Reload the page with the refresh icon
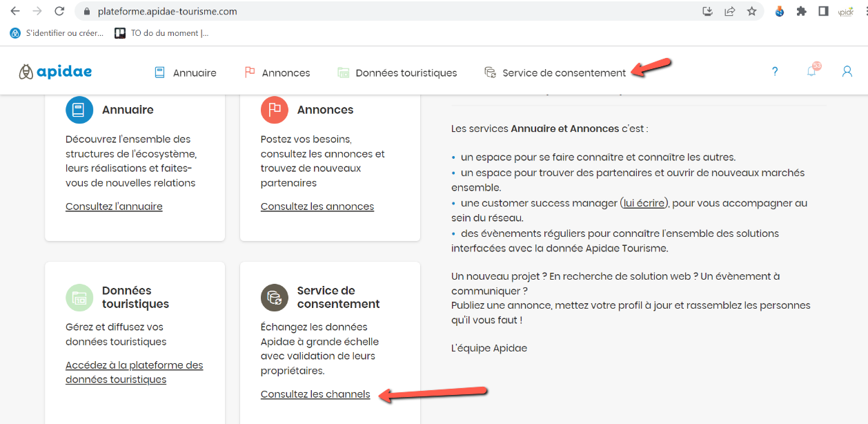Viewport: 868px width, 424px height. [59, 11]
